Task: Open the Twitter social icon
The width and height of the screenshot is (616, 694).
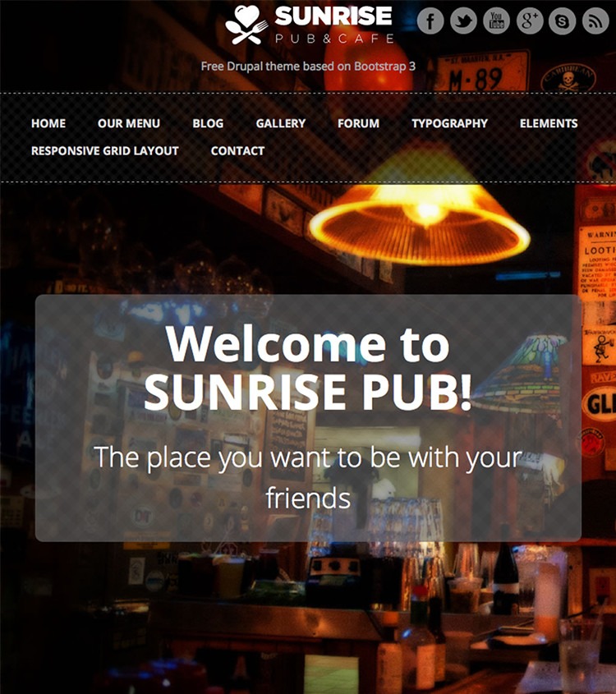Action: coord(463,21)
